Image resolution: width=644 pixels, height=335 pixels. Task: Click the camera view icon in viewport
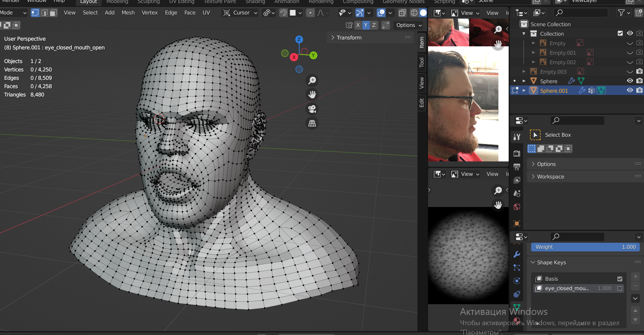(x=312, y=109)
